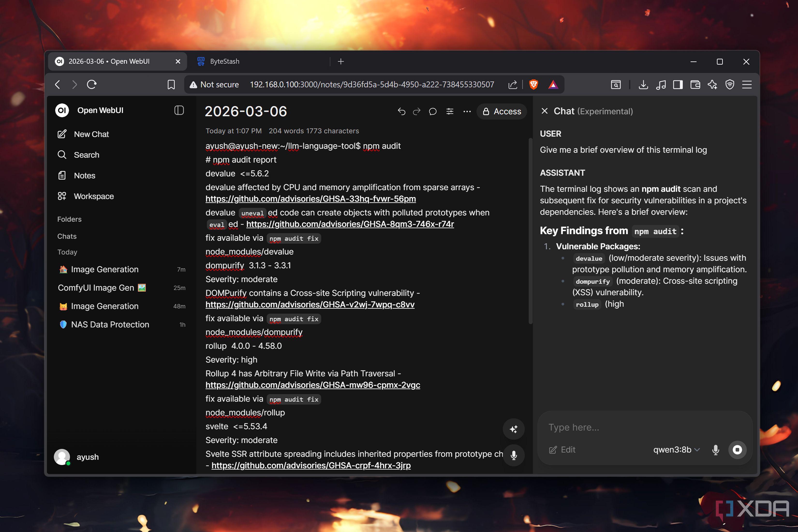Bookmark this page icon
Screen dimensions: 798x532
click(x=171, y=84)
